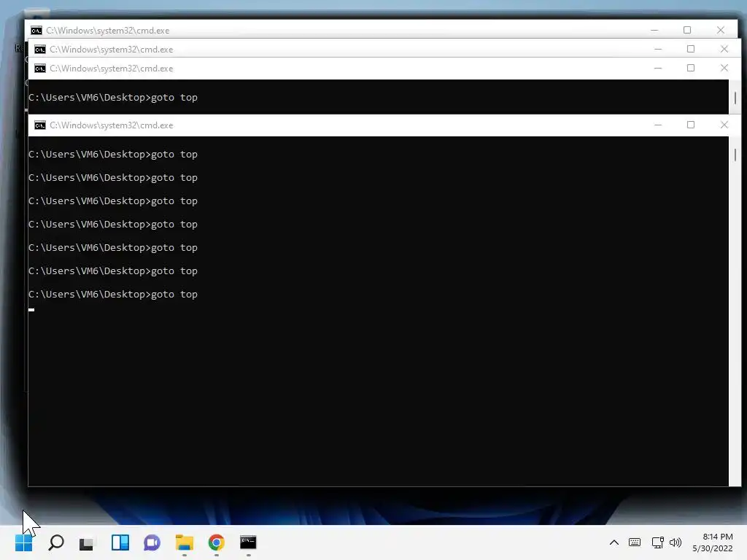Launch Teams Chat from the taskbar

click(152, 542)
